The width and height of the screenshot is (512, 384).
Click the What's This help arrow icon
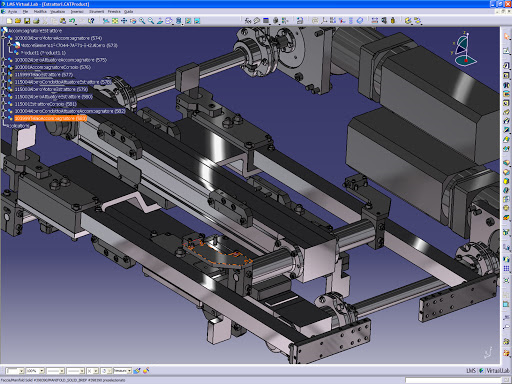91,21
